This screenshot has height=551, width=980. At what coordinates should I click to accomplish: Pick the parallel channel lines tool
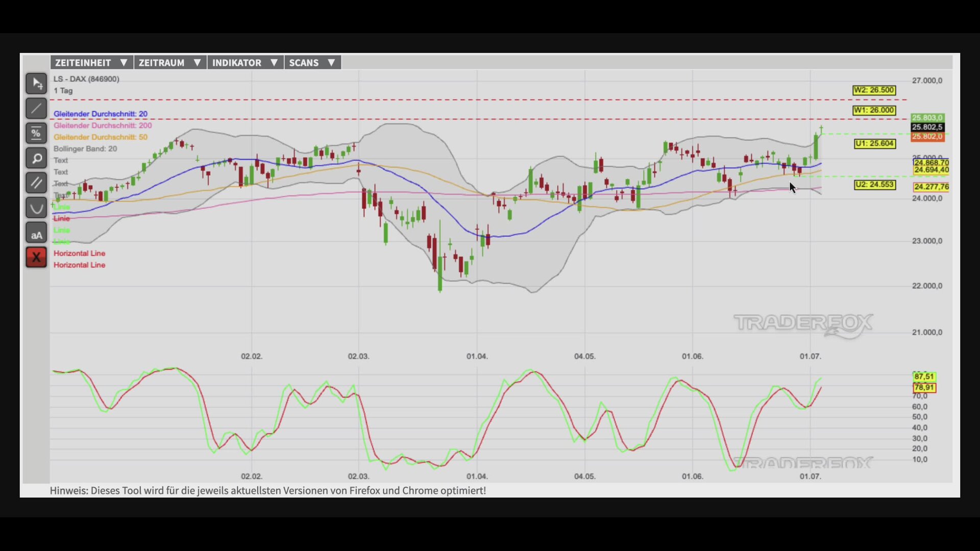click(36, 183)
